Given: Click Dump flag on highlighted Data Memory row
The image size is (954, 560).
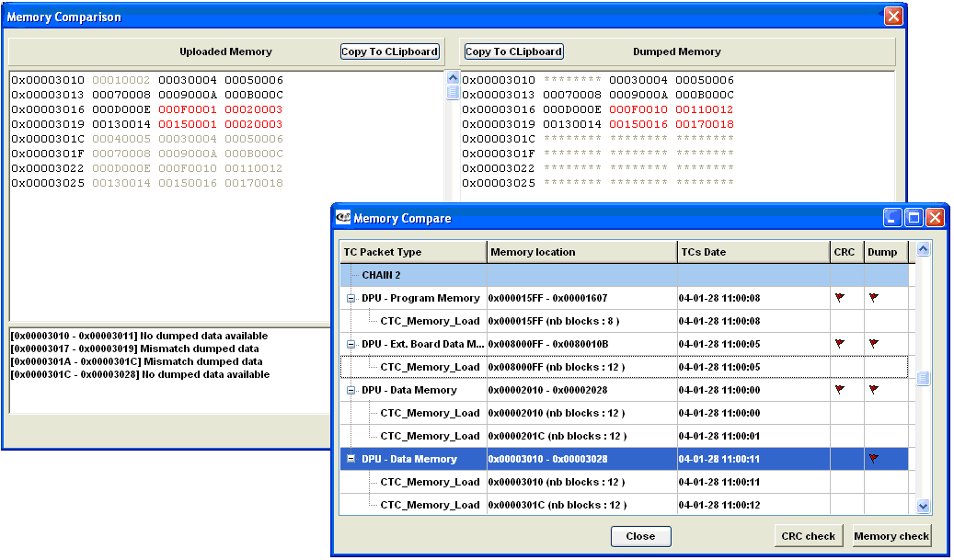Looking at the screenshot, I should pyautogui.click(x=873, y=459).
